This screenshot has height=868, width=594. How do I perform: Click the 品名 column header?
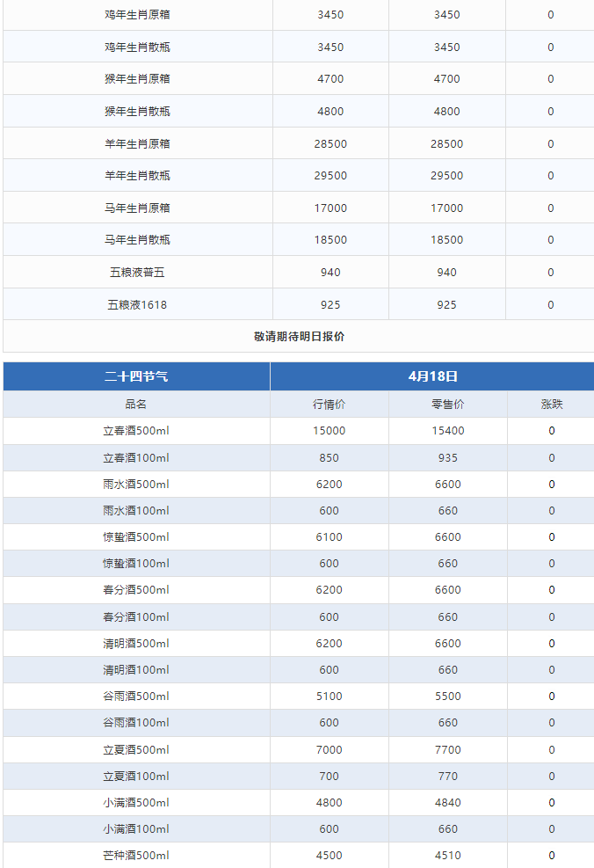tap(136, 405)
